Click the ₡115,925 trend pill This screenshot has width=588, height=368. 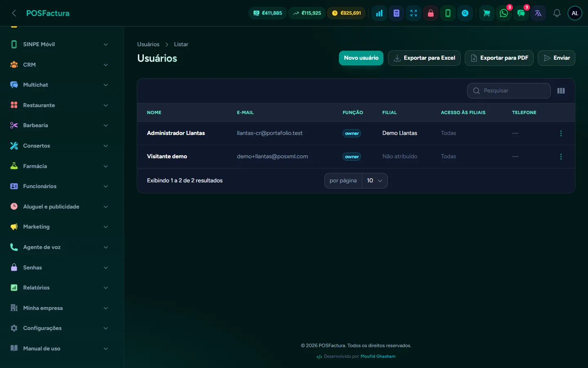point(307,13)
